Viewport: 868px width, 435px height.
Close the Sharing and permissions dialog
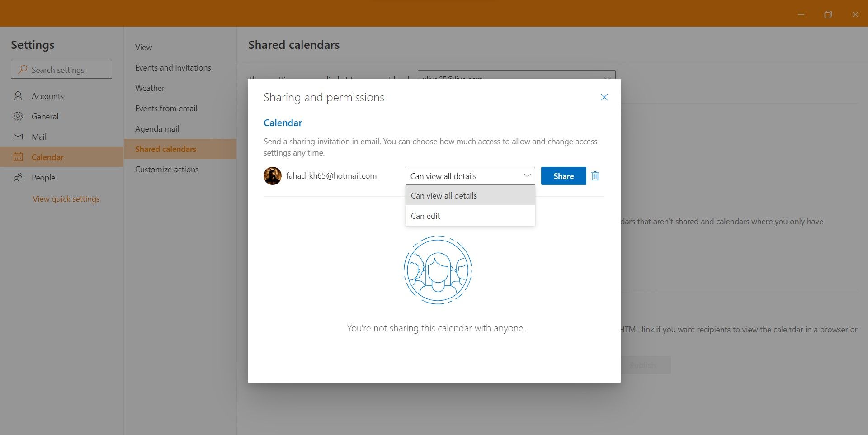[604, 97]
